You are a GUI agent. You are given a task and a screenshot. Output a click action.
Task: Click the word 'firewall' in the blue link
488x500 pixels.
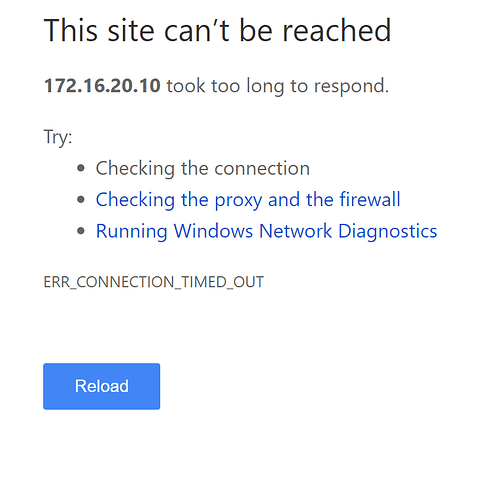click(370, 199)
